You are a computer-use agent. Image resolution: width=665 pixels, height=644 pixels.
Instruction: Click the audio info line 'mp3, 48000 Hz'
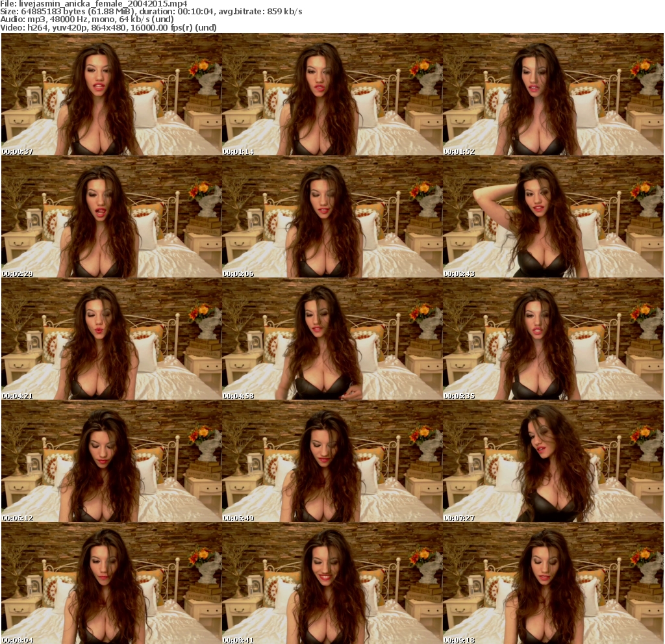pos(87,19)
